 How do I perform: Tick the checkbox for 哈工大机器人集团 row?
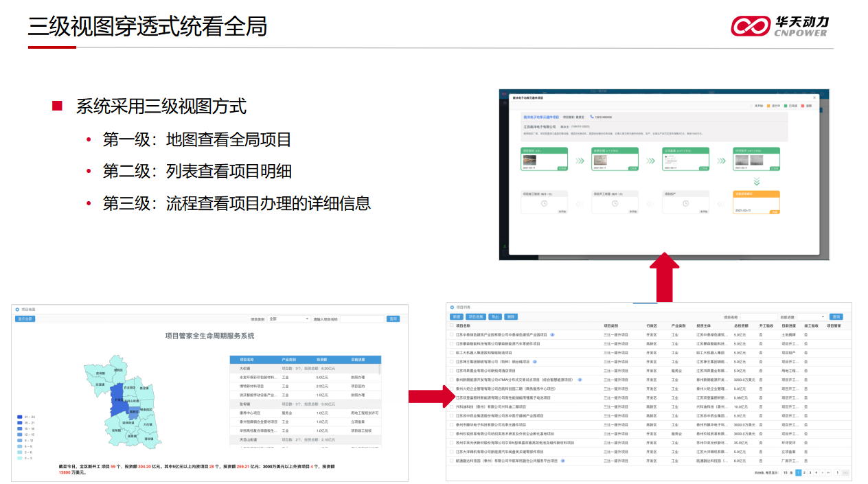[x=451, y=353]
